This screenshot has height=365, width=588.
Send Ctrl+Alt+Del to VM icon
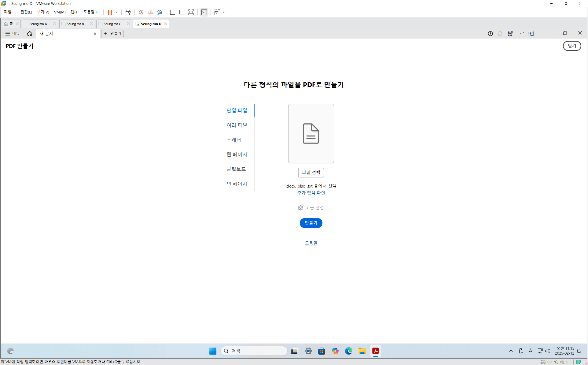128,12
